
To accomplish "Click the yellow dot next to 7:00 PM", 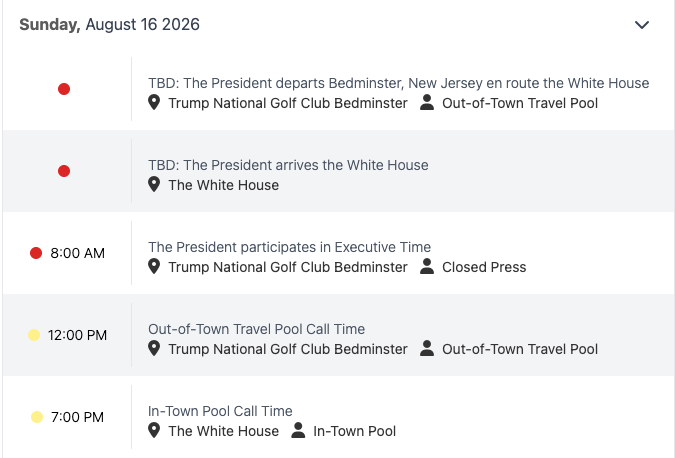I will coord(37,417).
